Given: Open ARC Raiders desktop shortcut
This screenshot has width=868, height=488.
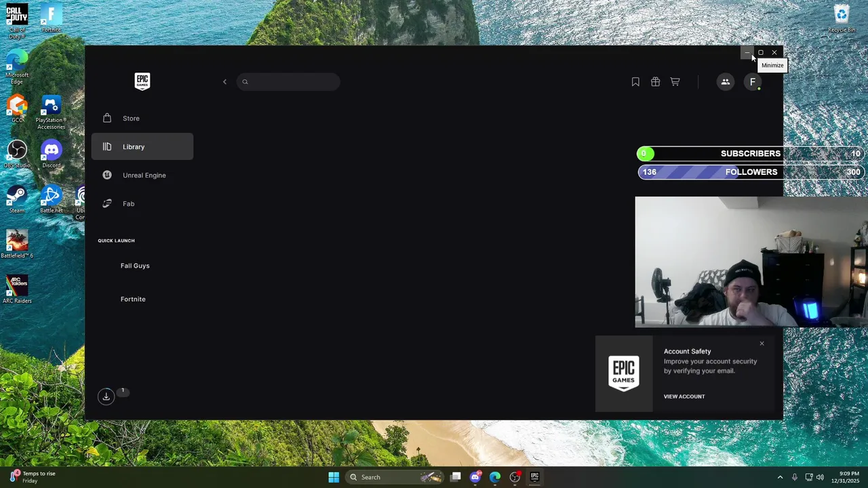Looking at the screenshot, I should (x=17, y=289).
